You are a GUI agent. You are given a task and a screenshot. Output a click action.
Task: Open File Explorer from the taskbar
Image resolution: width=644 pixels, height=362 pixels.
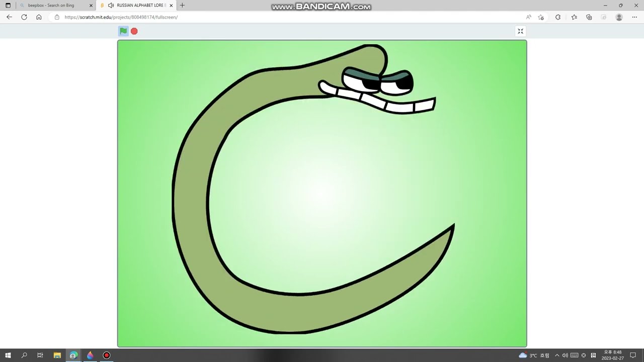57,355
